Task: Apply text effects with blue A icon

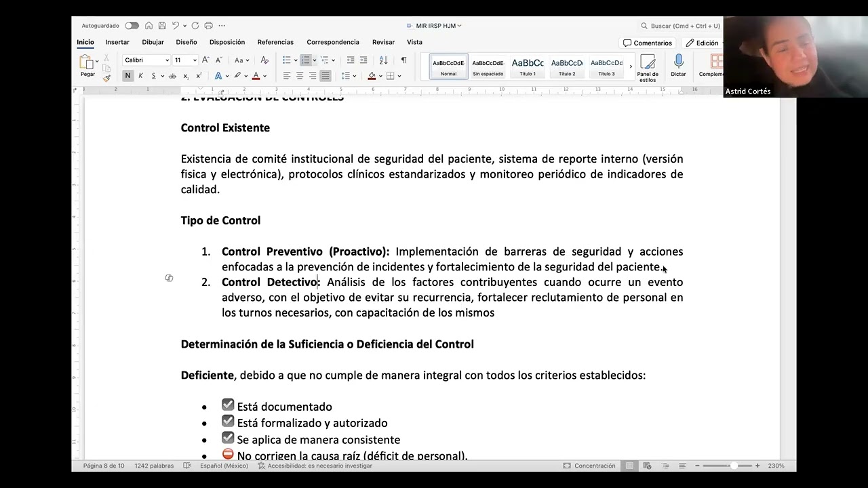Action: (218, 76)
